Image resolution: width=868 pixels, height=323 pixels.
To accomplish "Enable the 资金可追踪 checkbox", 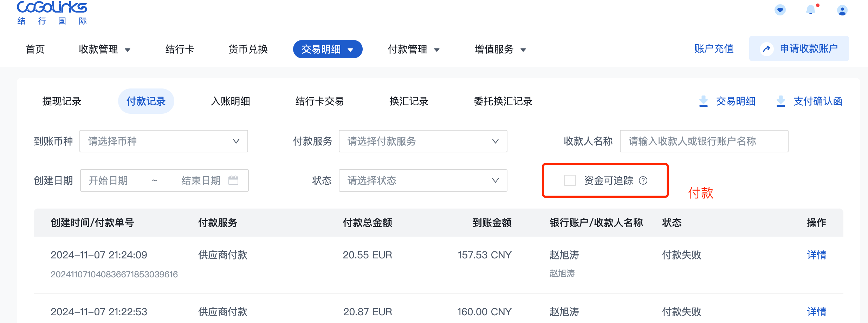I will tap(570, 180).
